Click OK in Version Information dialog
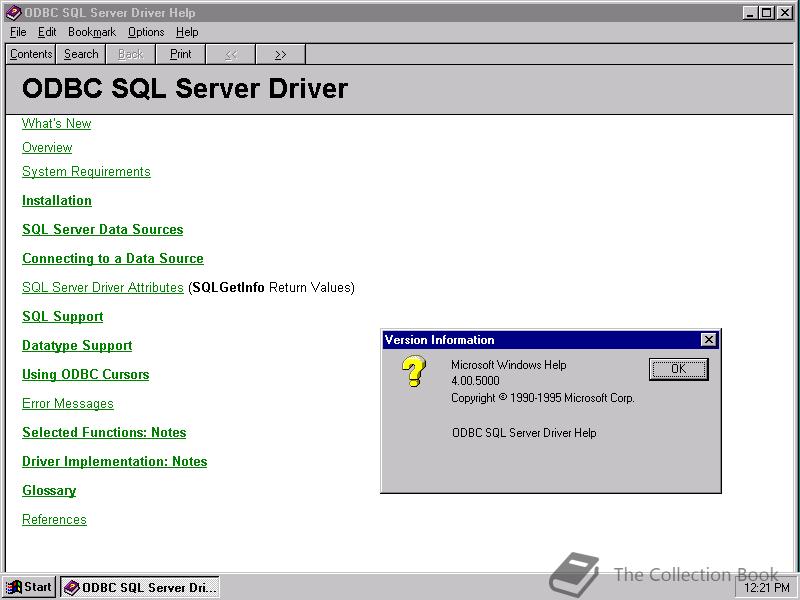The width and height of the screenshot is (800, 600). 679,369
